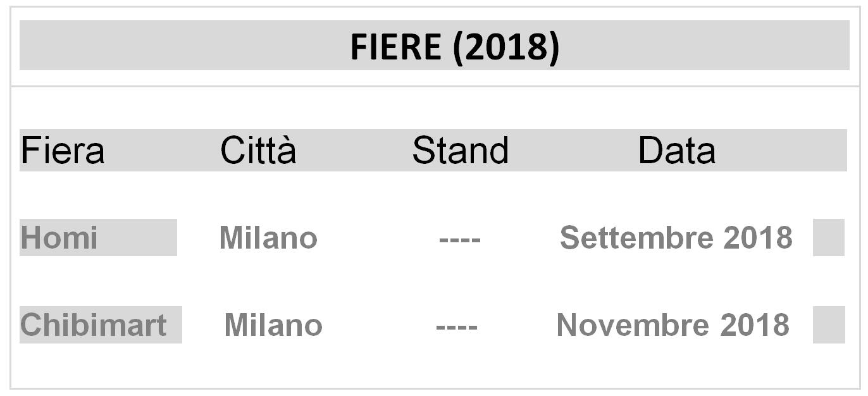Click the (2018) year in the title
The height and width of the screenshot is (396, 868).
click(506, 46)
